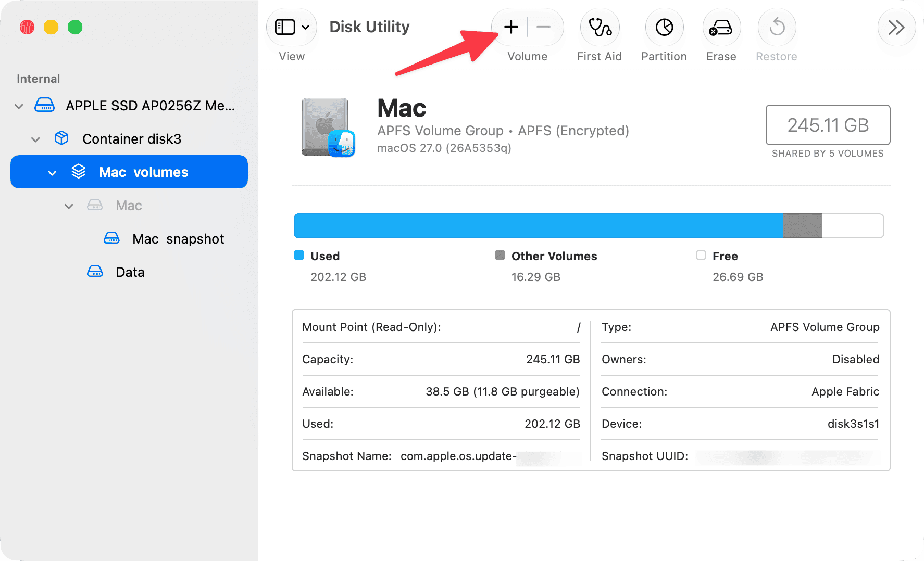Image resolution: width=924 pixels, height=561 pixels.
Task: Click APFS Volume Group • APFS (Encrypted) text
Action: (x=503, y=131)
